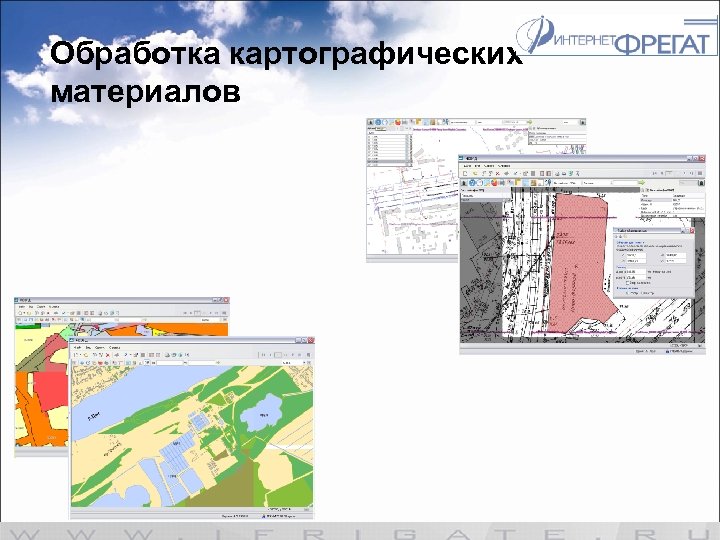
Task: Click the blue globe icon in pink parcel map window
Action: tap(472, 183)
